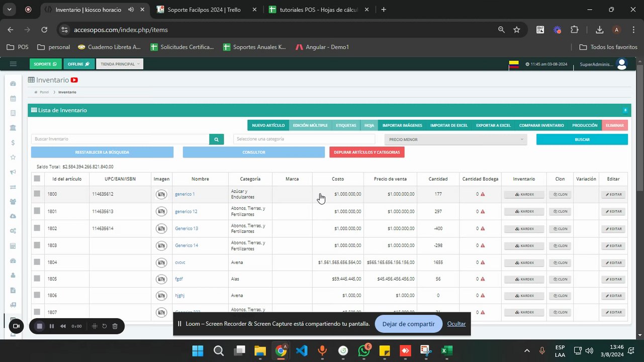Screen dimensions: 644x362
Task: Select the checkbox for article 1807
Action: point(37,312)
